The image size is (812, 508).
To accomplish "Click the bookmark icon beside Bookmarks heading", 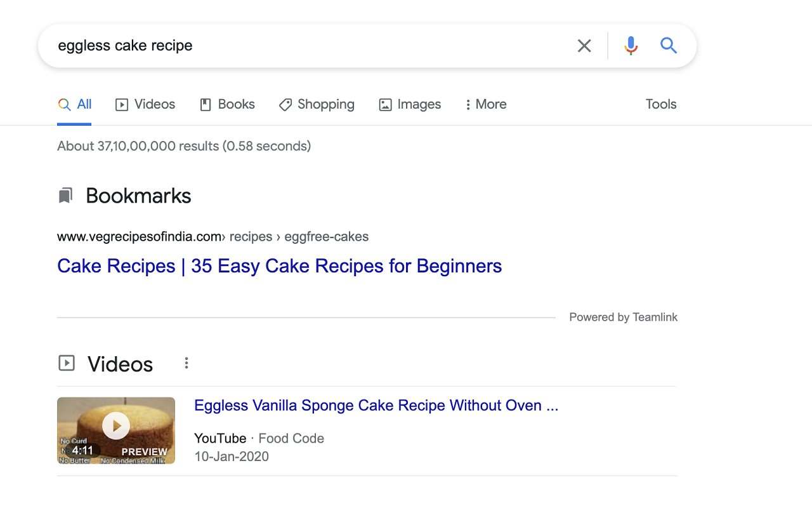I will pyautogui.click(x=65, y=196).
